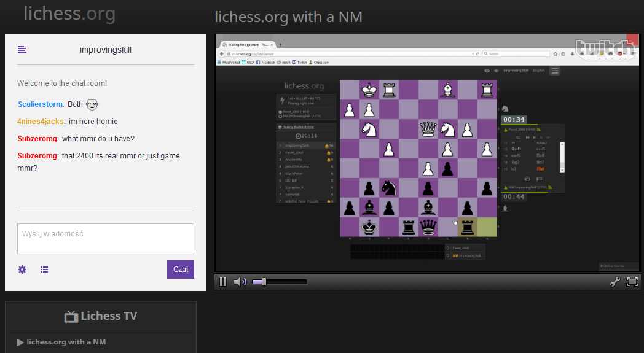
Task: Collapse the chat panel via lines icon
Action: 22,50
